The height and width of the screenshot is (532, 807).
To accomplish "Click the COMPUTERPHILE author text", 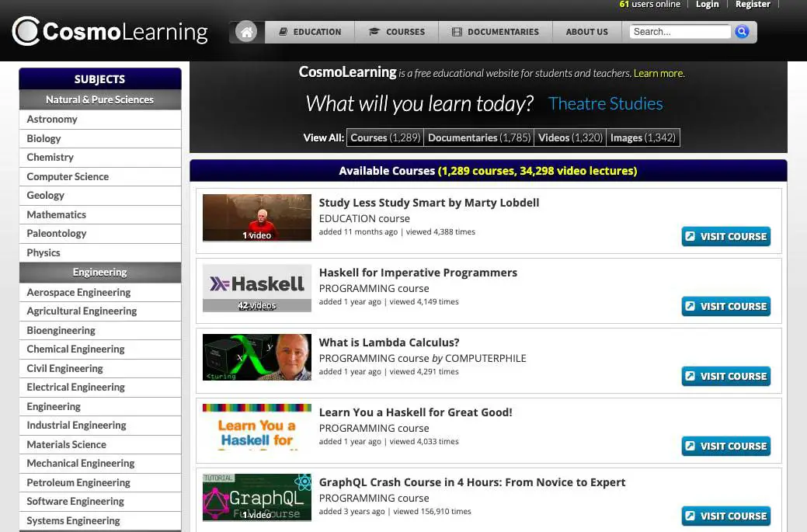I will pyautogui.click(x=485, y=358).
